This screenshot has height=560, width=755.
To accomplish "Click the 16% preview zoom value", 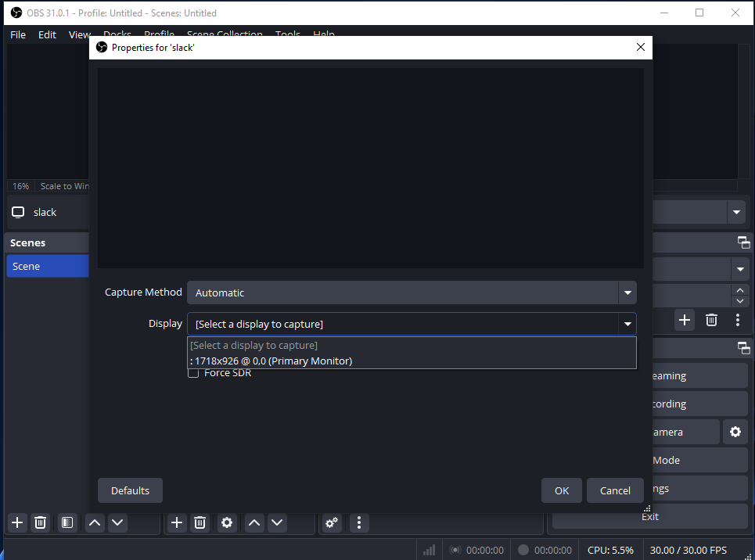I will coord(20,186).
